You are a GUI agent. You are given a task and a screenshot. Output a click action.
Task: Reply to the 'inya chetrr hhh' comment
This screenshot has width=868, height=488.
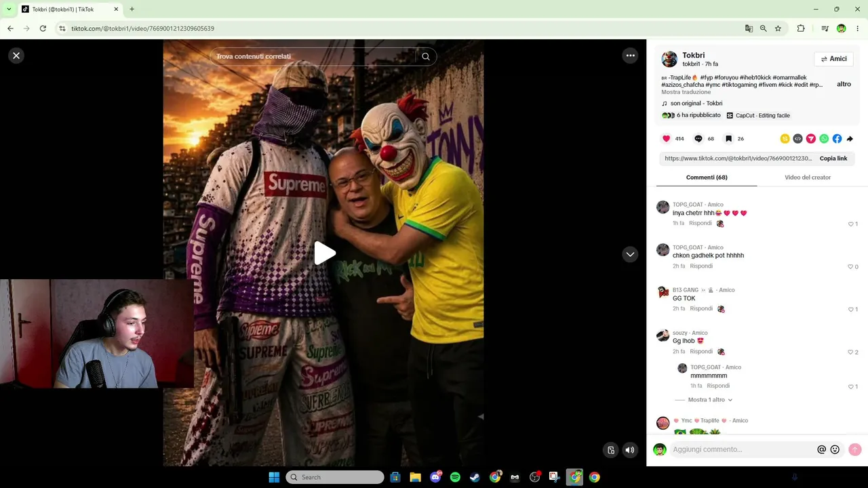pos(701,223)
